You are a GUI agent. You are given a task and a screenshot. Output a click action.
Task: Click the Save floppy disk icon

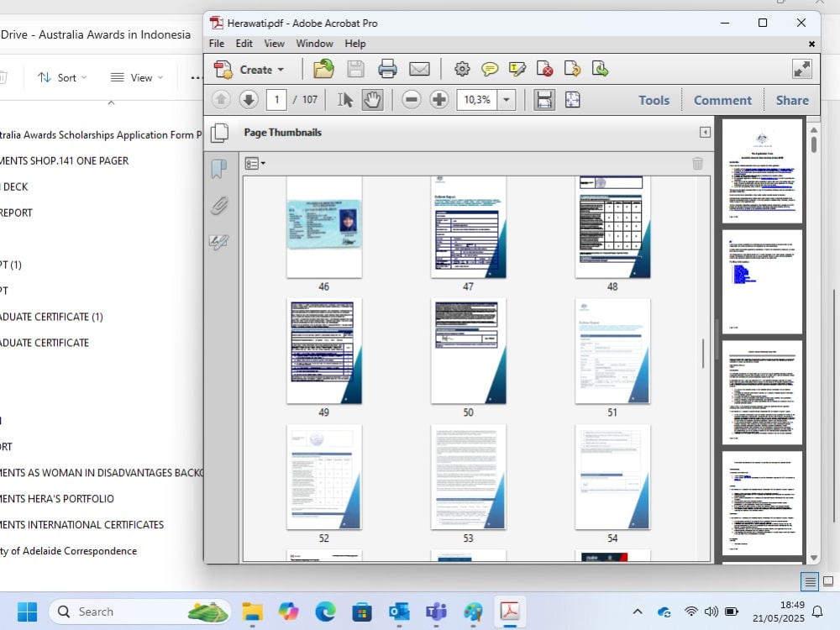click(x=355, y=69)
